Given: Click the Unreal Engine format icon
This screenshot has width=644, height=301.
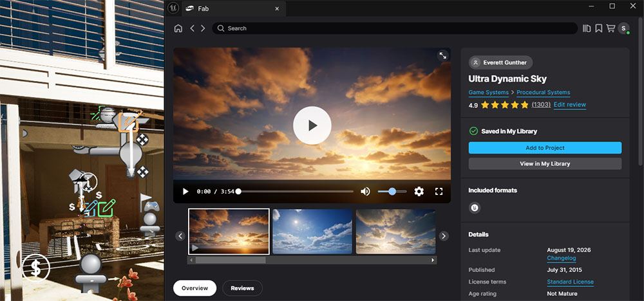Looking at the screenshot, I should point(475,208).
